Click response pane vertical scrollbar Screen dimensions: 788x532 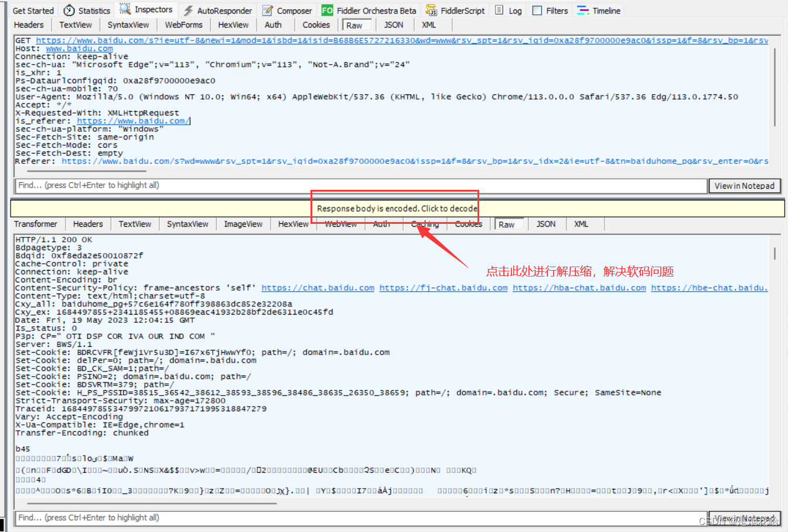coord(775,253)
